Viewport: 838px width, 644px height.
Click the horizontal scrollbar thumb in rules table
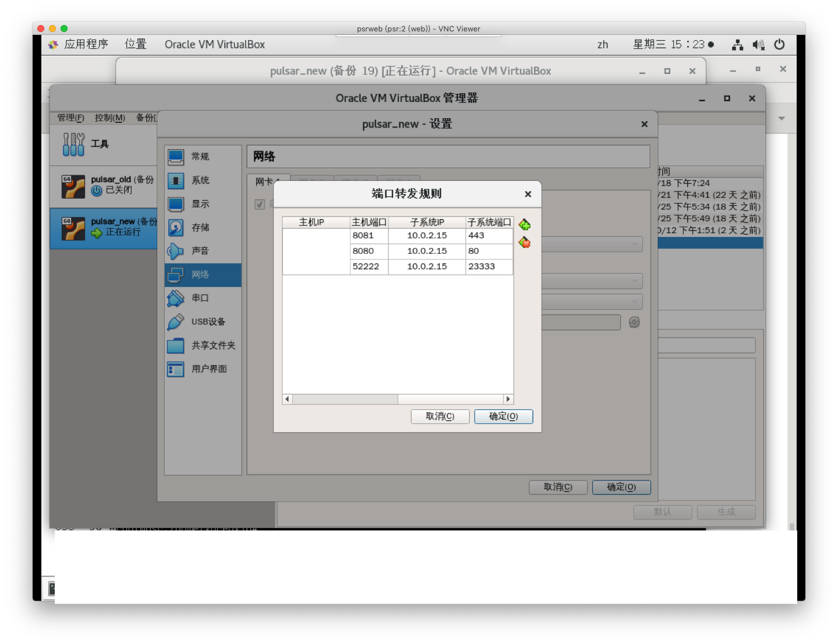click(345, 399)
